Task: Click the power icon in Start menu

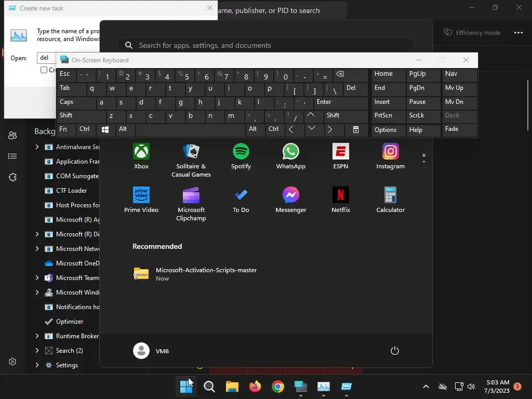Action: (x=395, y=351)
